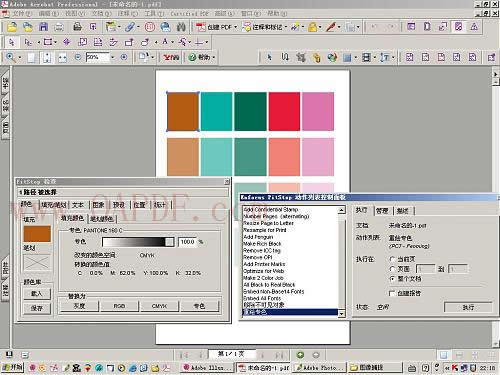Enable the Create Report (创建报告) checkbox

(392, 293)
